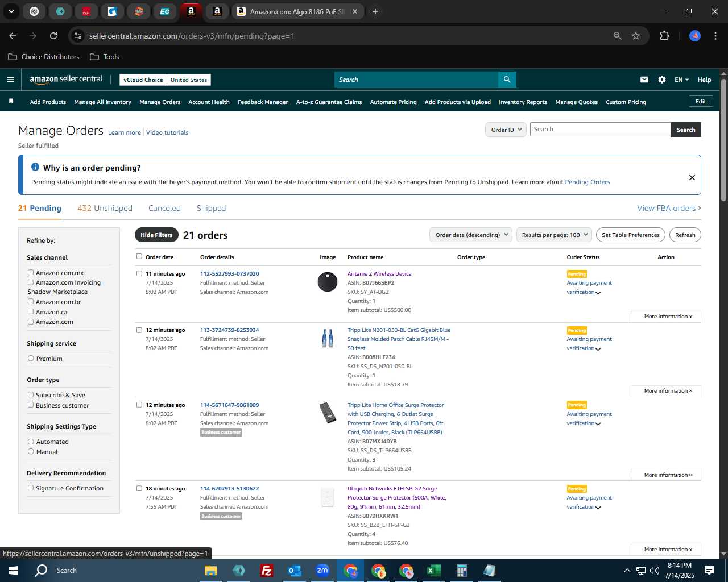Tick the select-all orders header checkbox
The width and height of the screenshot is (728, 582).
(x=139, y=256)
